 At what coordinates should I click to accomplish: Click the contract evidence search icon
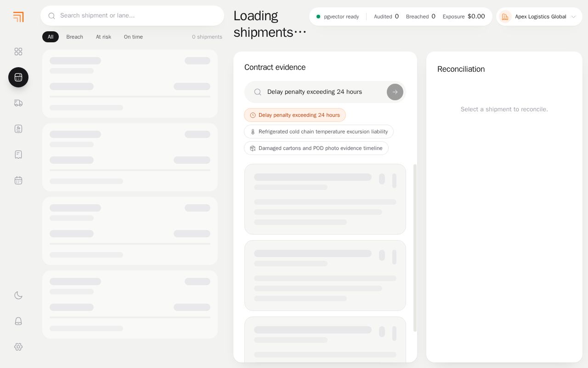pos(258,92)
